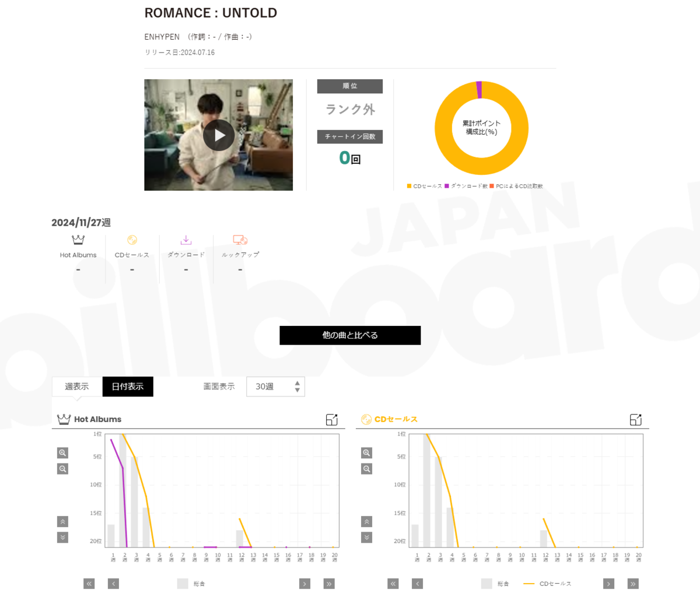
Task: Go to next week in Hot Albums chart
Action: click(x=304, y=584)
